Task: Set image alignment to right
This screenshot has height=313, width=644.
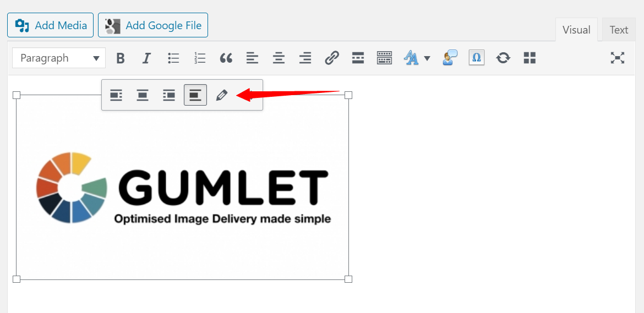Action: tap(169, 95)
